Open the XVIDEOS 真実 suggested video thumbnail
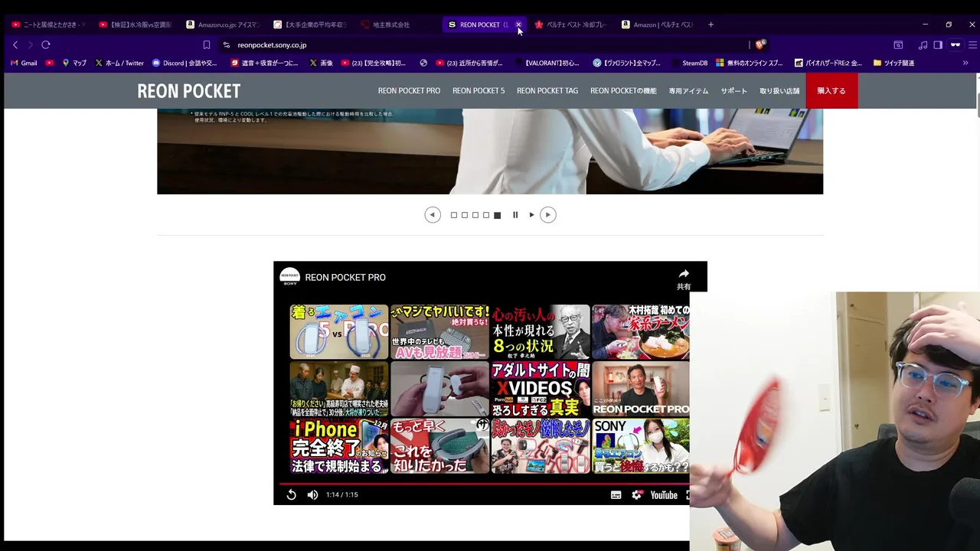This screenshot has height=551, width=980. tap(541, 389)
